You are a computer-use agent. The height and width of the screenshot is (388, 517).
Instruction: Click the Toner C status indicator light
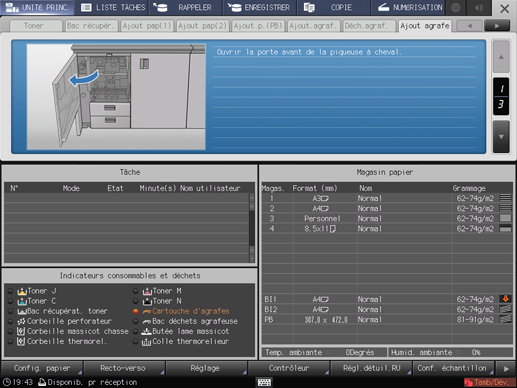coord(10,301)
